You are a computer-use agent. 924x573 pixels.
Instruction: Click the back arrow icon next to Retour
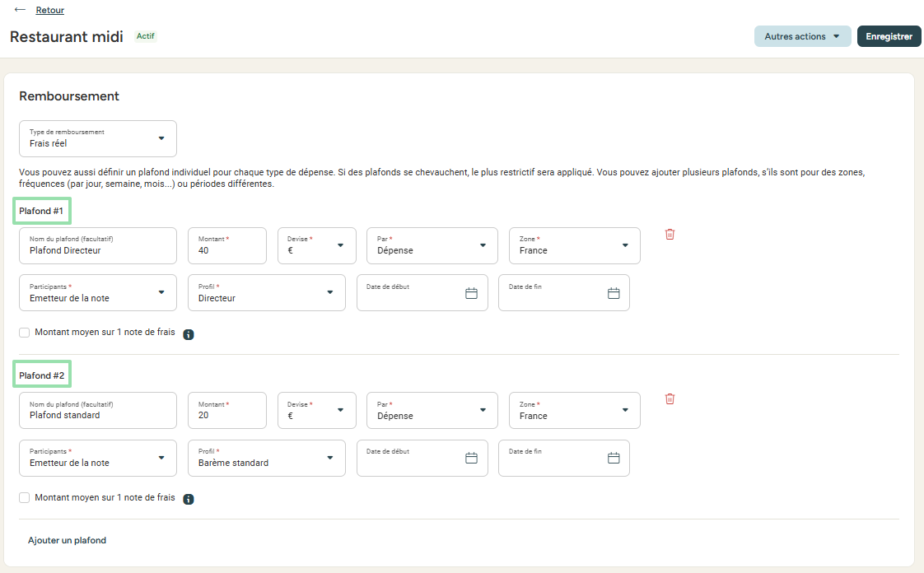click(20, 9)
